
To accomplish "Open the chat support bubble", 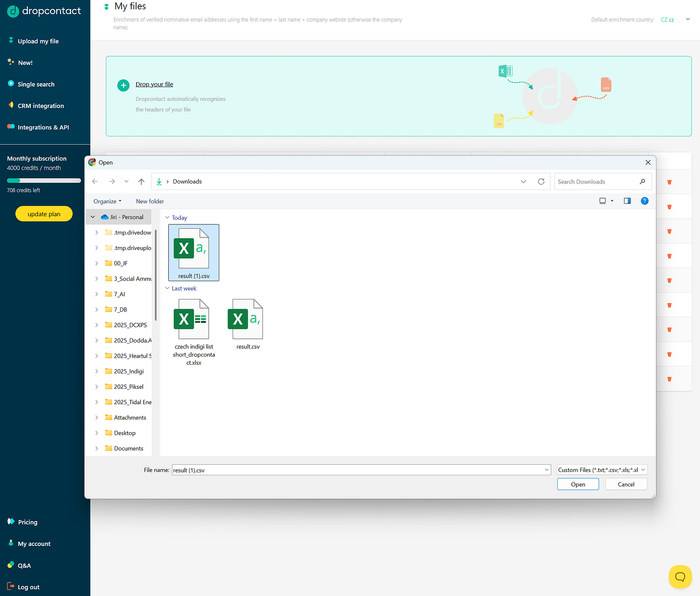I will click(x=680, y=576).
